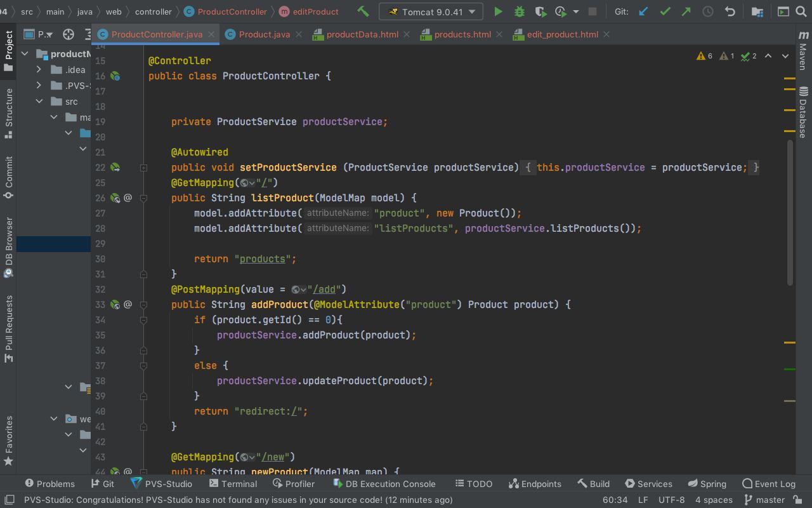Viewport: 812px width, 508px height.
Task: Click the green Run button
Action: pos(498,11)
